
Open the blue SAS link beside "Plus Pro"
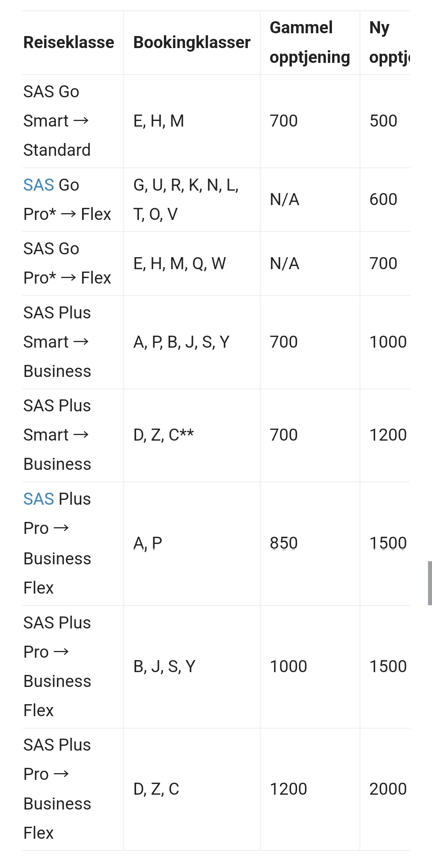tap(38, 499)
